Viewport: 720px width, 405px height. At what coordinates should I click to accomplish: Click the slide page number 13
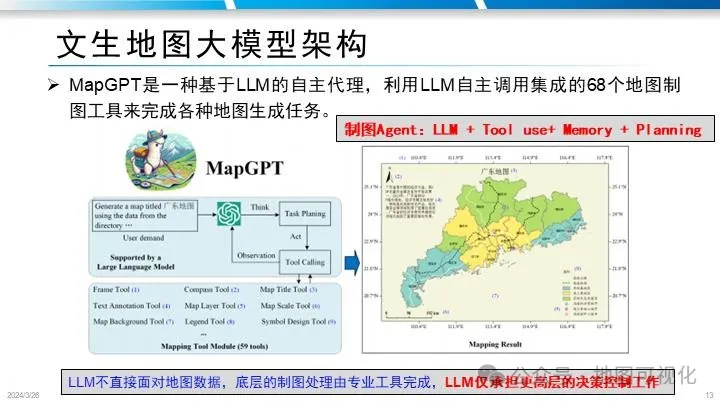click(x=709, y=395)
